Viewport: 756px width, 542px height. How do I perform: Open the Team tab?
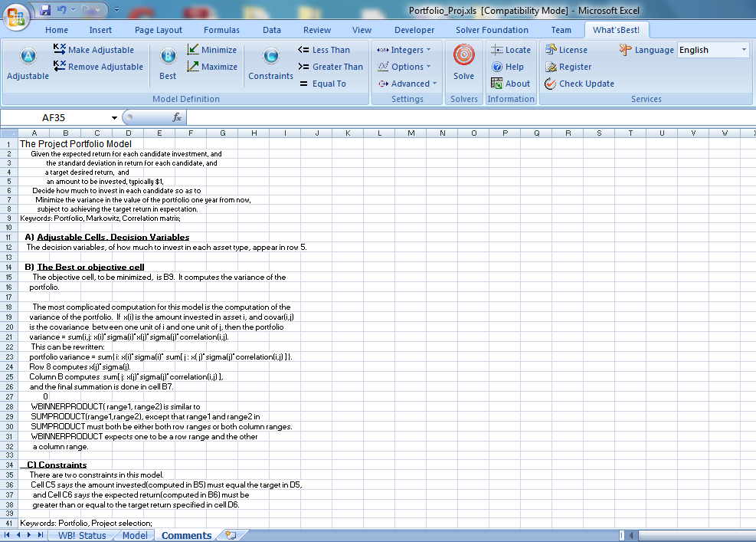coord(561,30)
